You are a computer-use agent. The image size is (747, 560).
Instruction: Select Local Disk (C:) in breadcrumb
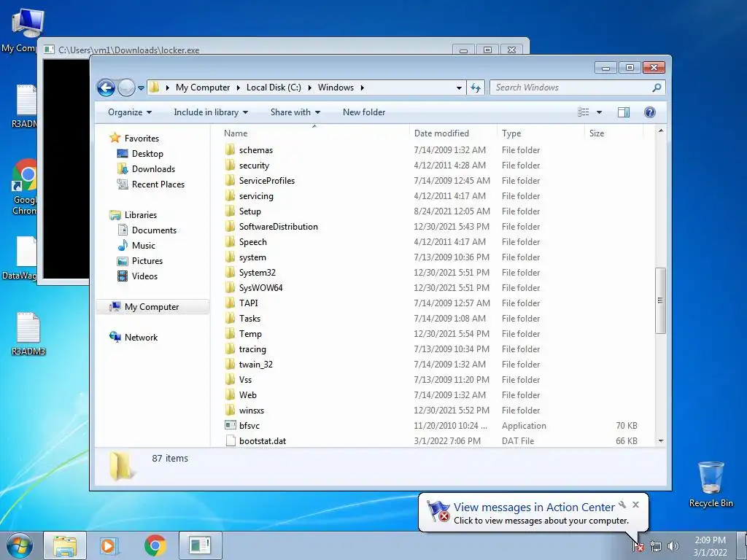[x=274, y=87]
